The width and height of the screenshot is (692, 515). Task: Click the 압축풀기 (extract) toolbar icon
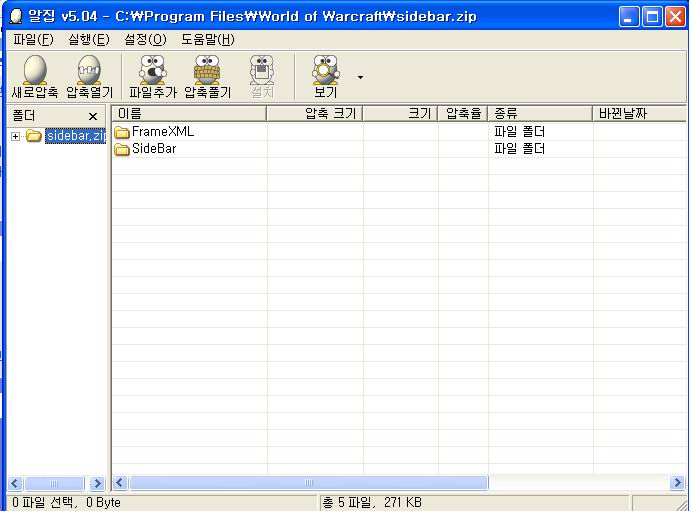pyautogui.click(x=206, y=70)
